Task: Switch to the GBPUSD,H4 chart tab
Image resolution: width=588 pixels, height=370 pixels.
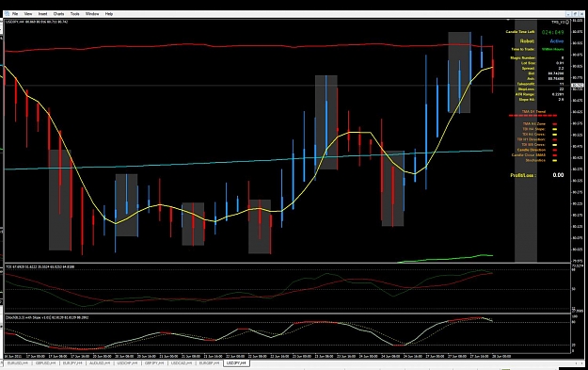Action: [45, 363]
